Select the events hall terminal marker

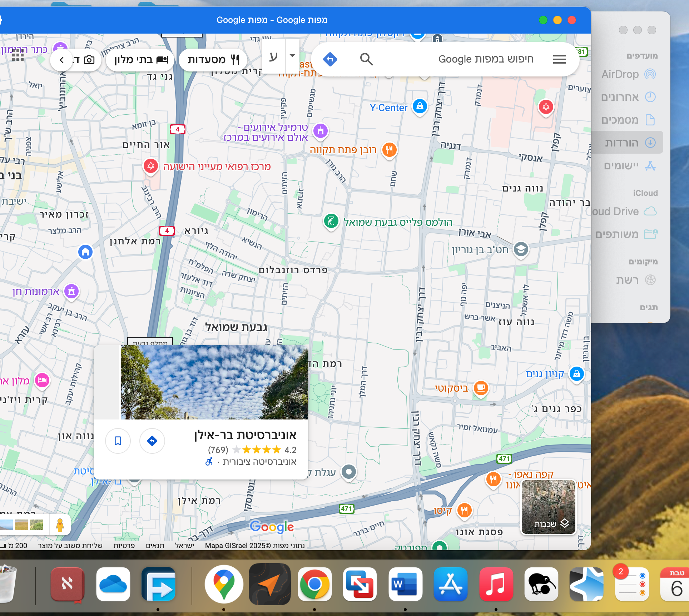pos(321,131)
